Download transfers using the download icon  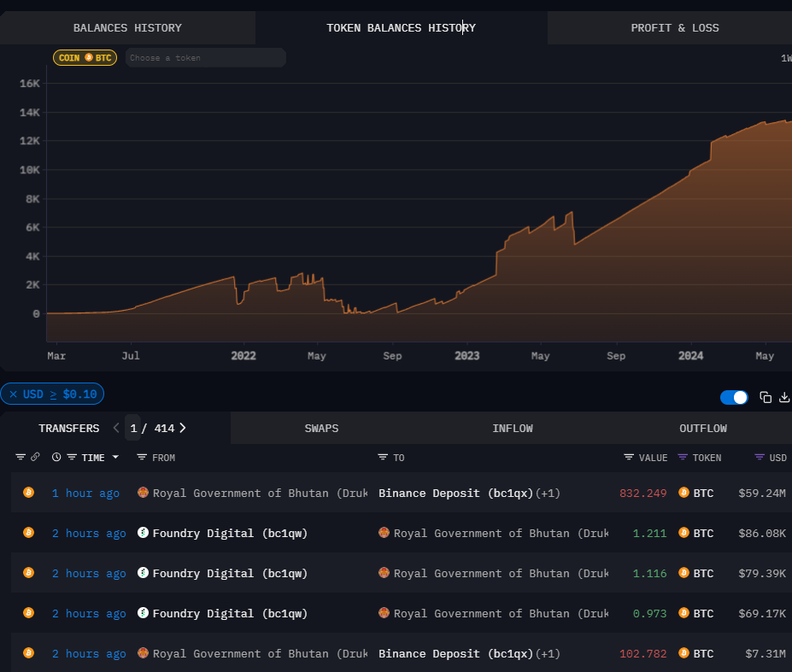coord(784,397)
